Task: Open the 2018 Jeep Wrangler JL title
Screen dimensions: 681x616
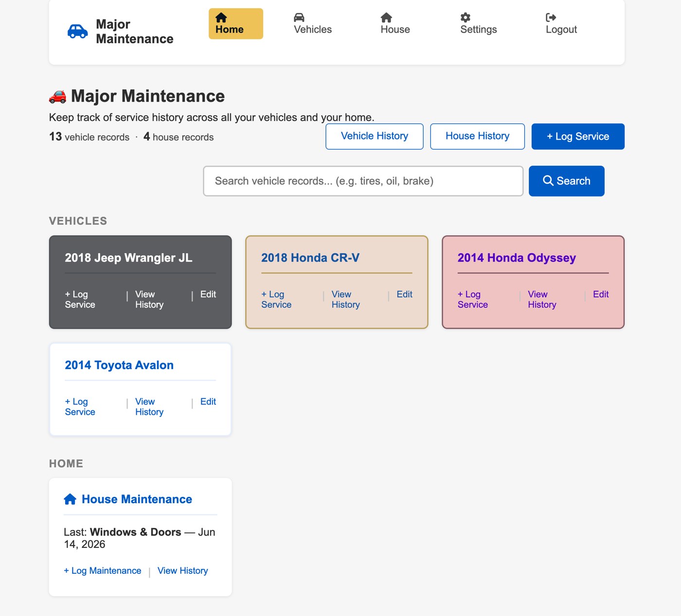Action: tap(128, 258)
